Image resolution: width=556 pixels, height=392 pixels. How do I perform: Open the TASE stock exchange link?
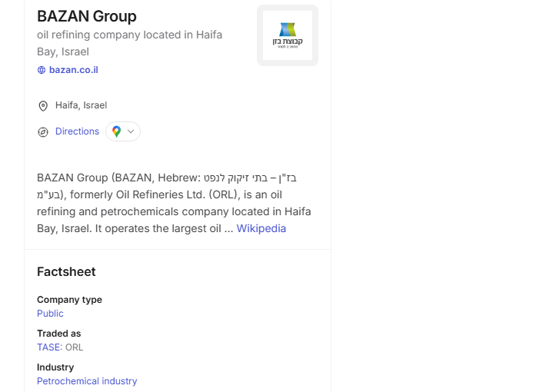click(x=48, y=347)
